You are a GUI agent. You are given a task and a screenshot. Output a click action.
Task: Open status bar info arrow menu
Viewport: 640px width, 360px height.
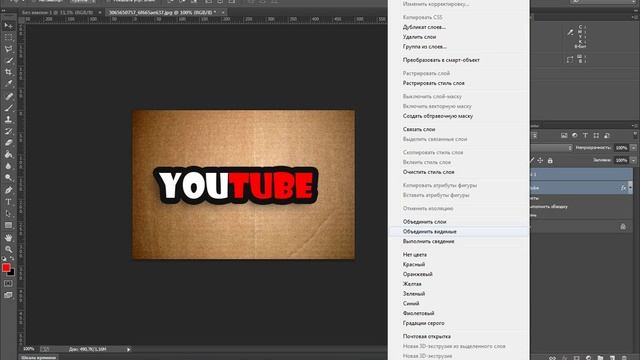pyautogui.click(x=129, y=349)
